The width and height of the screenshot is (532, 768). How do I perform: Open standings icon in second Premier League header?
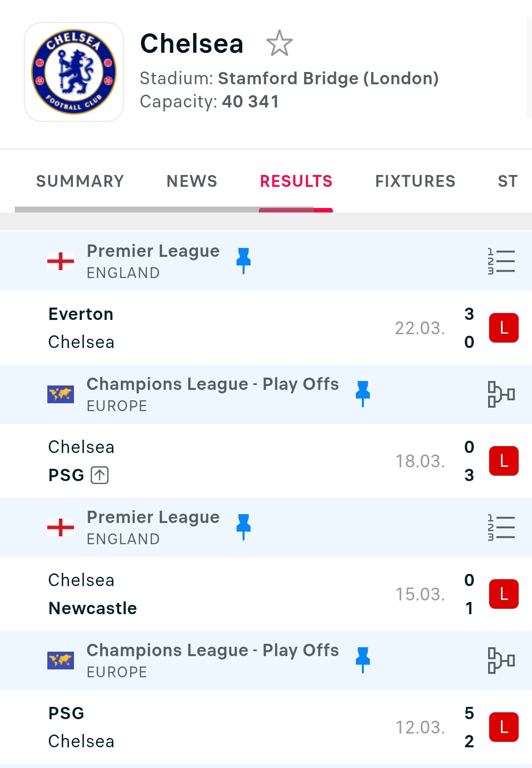(x=501, y=527)
